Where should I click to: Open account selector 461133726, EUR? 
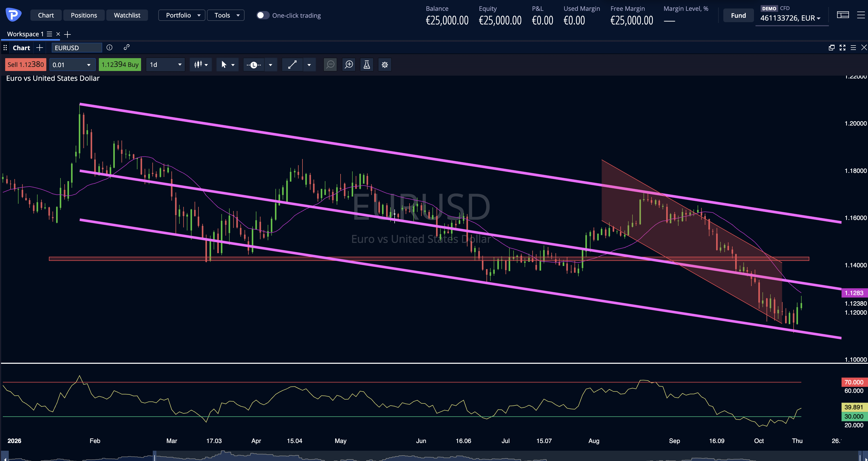(x=791, y=18)
